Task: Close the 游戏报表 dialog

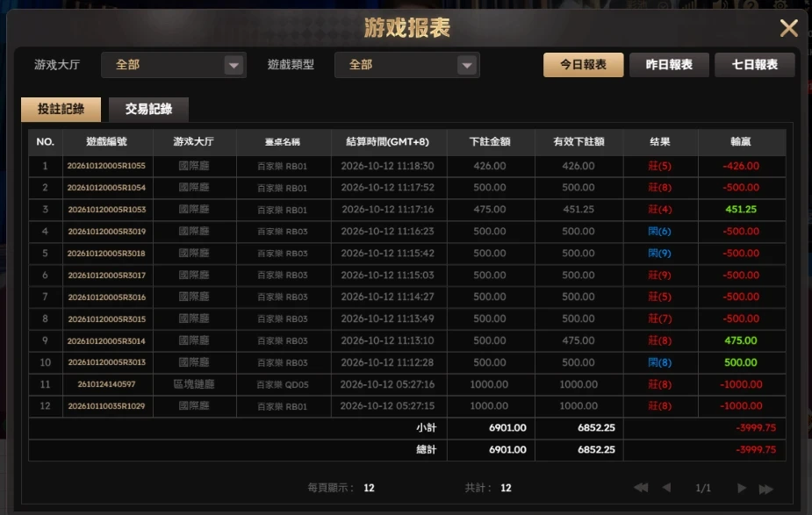Action: pos(788,27)
